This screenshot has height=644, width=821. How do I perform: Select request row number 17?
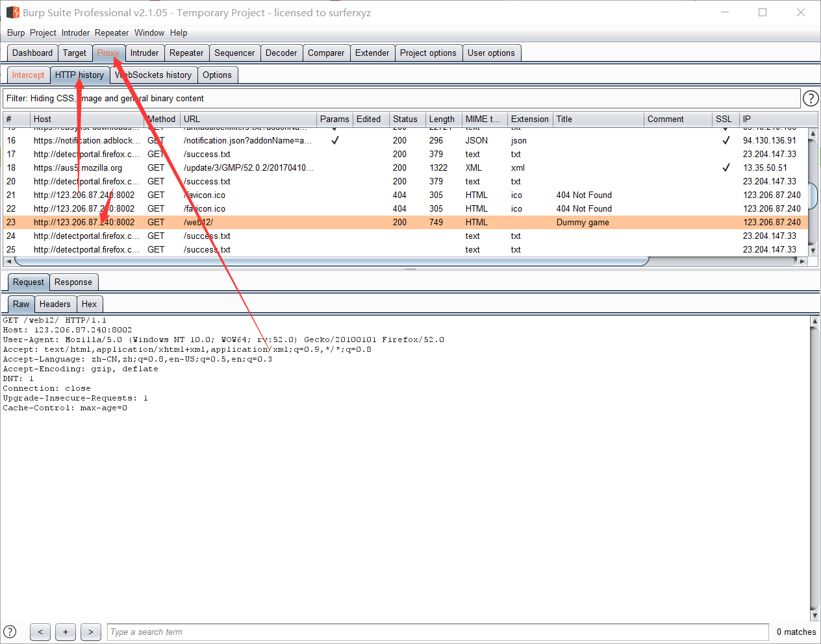coord(406,154)
